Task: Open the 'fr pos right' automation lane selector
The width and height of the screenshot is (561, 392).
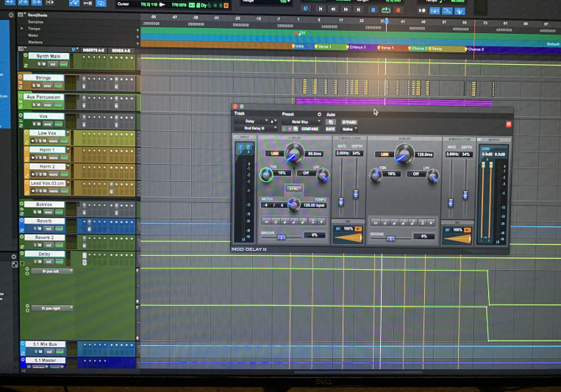Action: [x=52, y=308]
